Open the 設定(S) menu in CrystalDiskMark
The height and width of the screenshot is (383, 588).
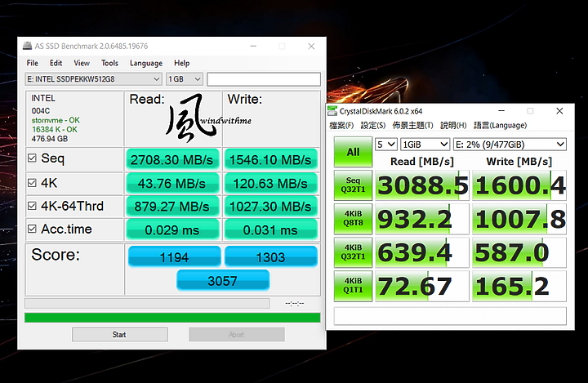[x=372, y=125]
